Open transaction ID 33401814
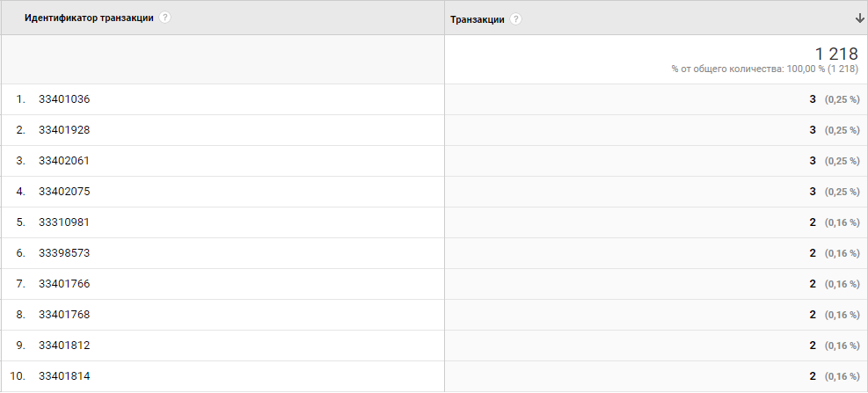The image size is (868, 393). click(64, 376)
